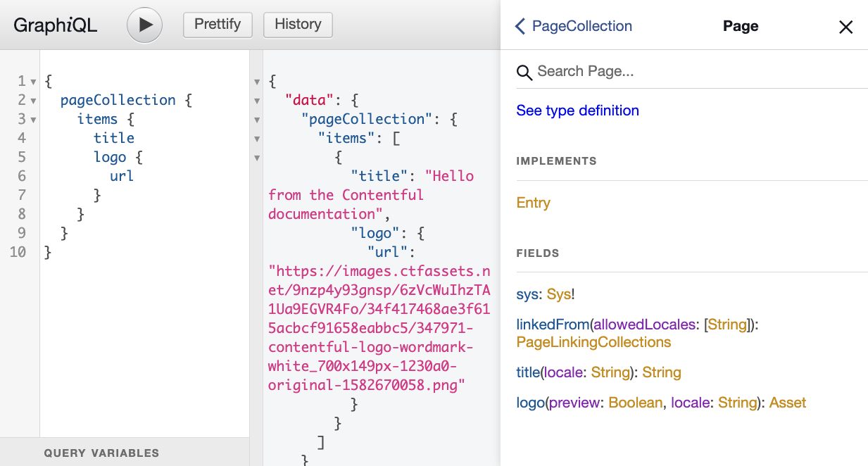This screenshot has width=868, height=466.
Task: Execute the query with the play button
Action: click(144, 25)
